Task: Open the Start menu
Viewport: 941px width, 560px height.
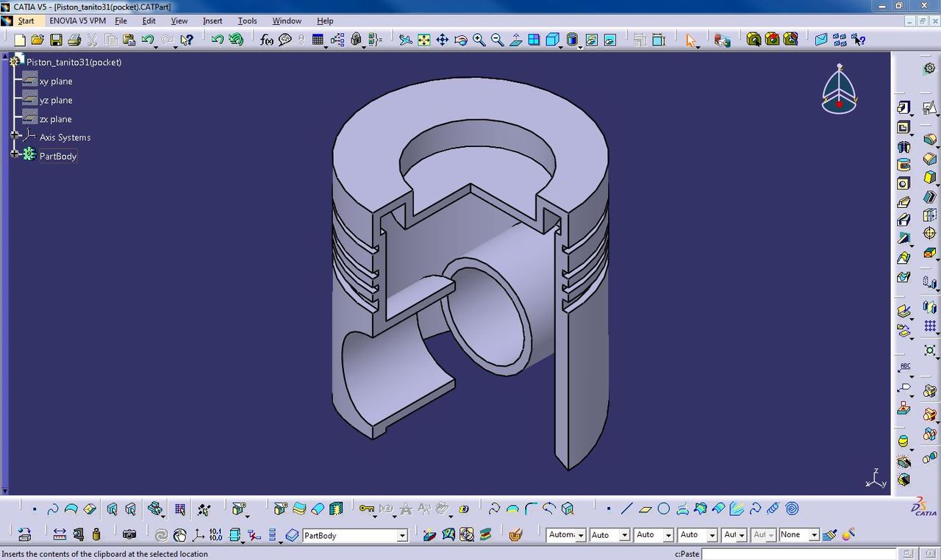Action: (26, 21)
